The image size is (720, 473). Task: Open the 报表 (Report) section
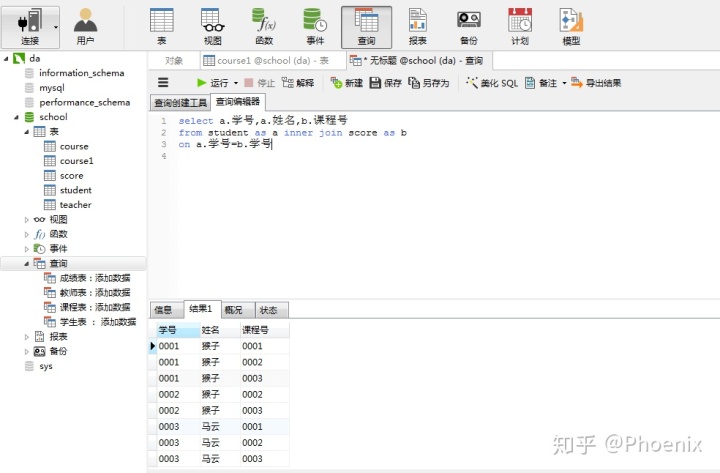[x=417, y=27]
